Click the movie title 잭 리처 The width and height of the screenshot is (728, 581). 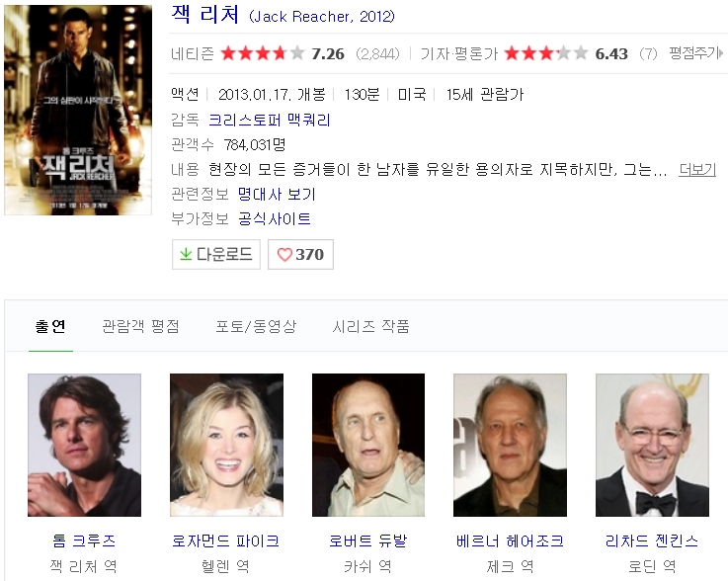point(204,17)
